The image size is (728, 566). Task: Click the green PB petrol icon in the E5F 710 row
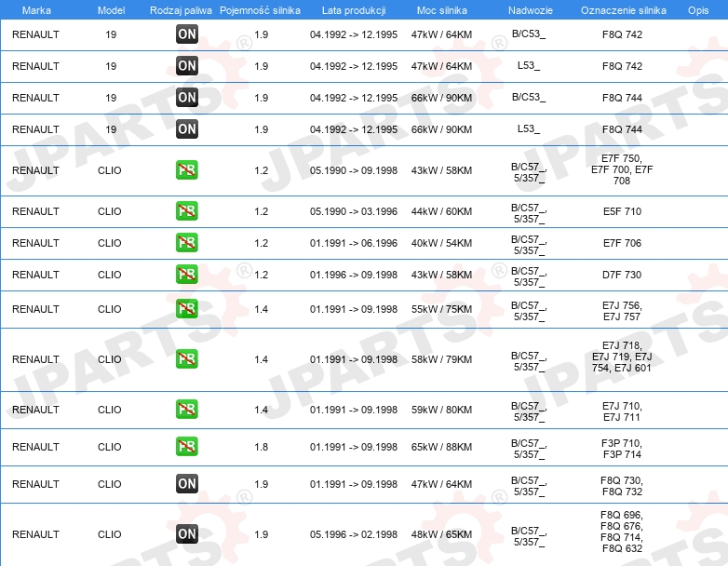pos(187,210)
